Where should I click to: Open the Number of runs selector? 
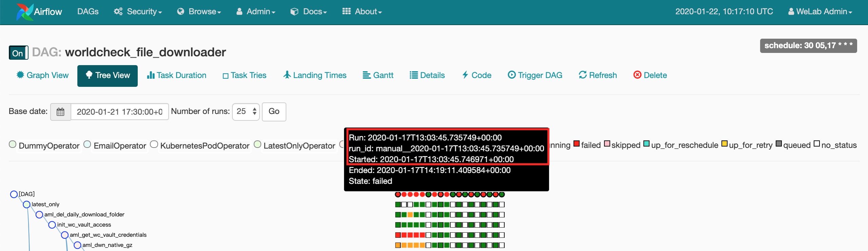tap(246, 112)
